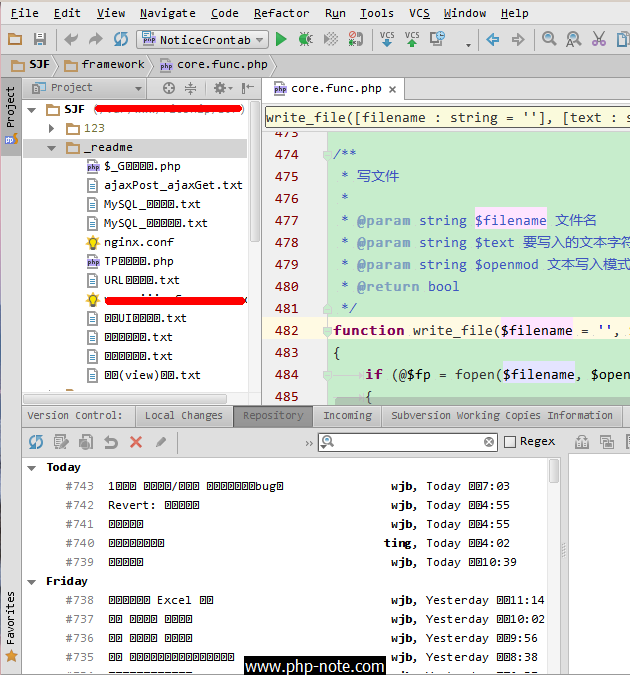Fold the doc comment at line 474
Viewport: 630px width, 675px height.
click(x=327, y=155)
